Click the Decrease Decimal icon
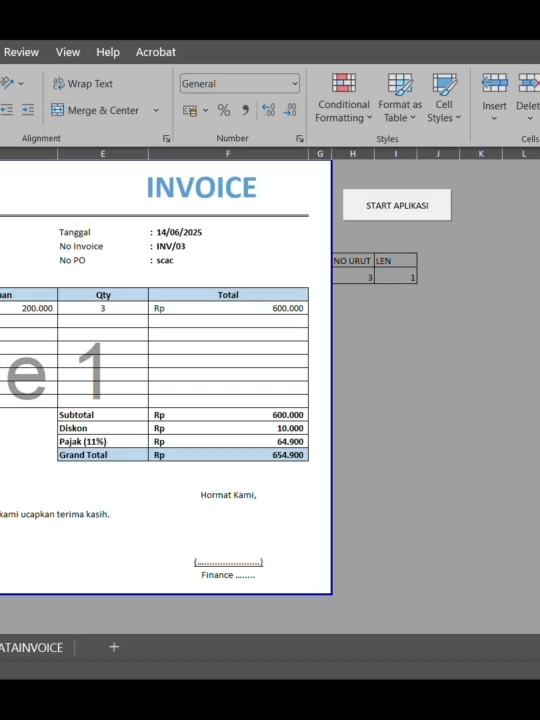 coord(290,110)
